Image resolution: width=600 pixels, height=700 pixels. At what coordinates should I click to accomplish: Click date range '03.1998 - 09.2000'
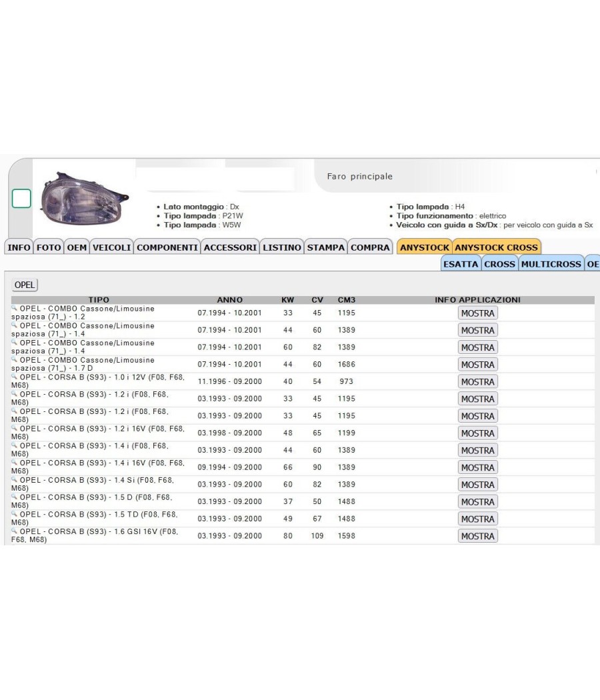click(230, 433)
